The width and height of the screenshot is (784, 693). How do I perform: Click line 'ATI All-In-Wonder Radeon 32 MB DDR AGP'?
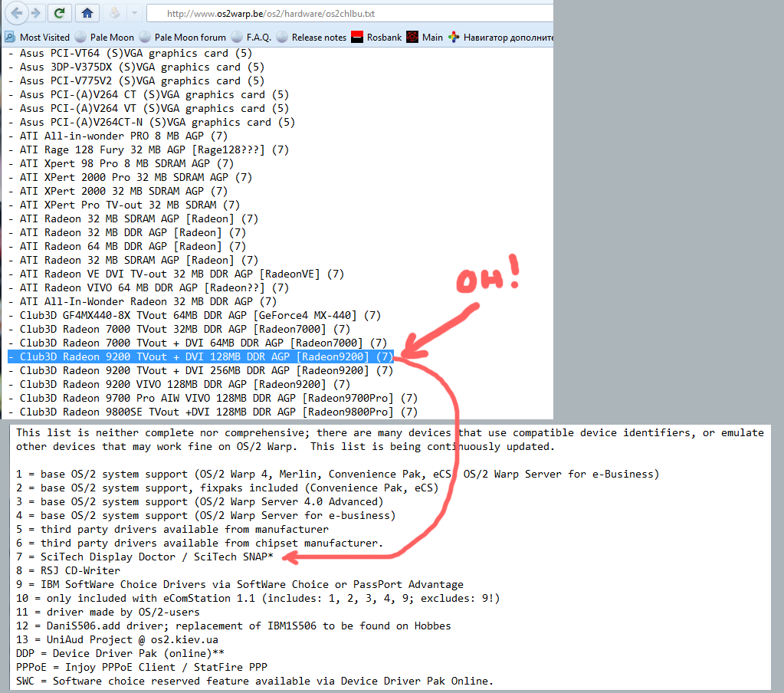(143, 301)
